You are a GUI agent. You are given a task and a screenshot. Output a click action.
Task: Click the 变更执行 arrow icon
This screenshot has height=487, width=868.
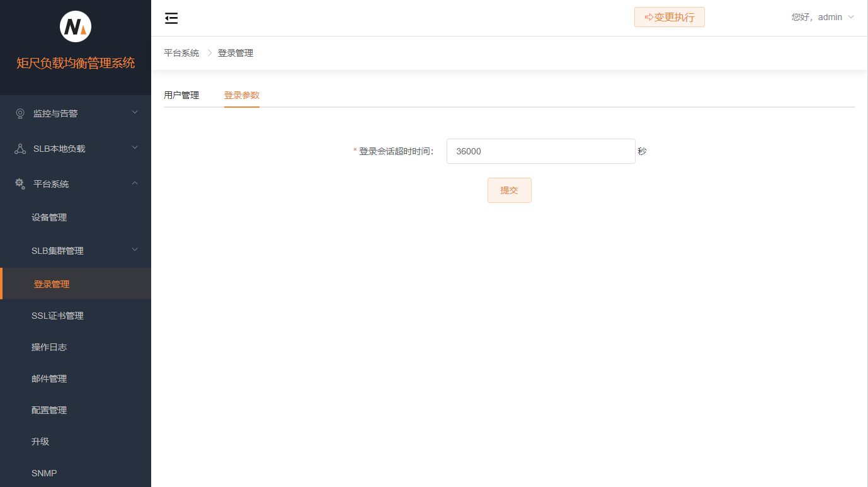649,16
